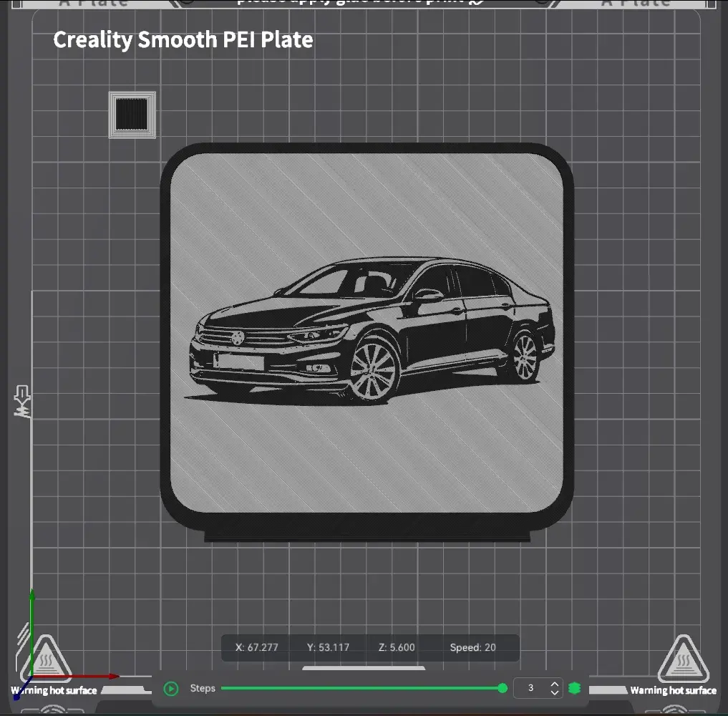The width and height of the screenshot is (728, 716).
Task: Decrease step value with down arrow
Action: 554,692
